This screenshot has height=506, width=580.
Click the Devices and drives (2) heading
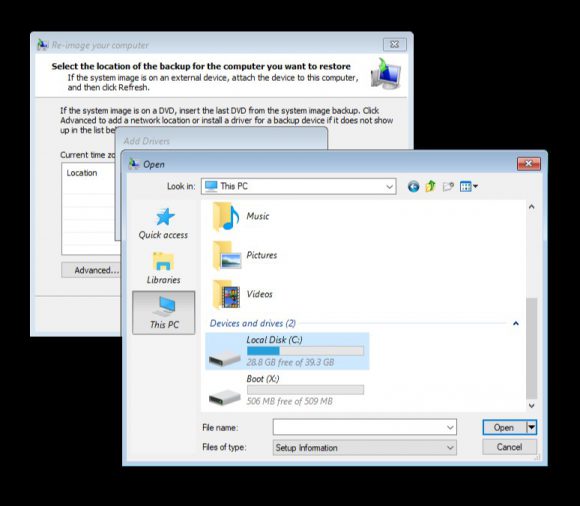coord(253,324)
